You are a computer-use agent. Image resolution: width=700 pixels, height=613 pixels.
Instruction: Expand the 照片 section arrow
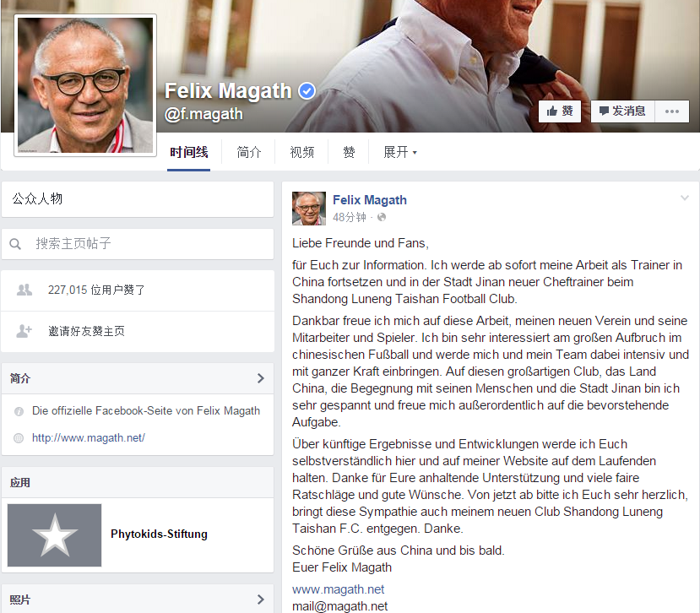pos(261,599)
